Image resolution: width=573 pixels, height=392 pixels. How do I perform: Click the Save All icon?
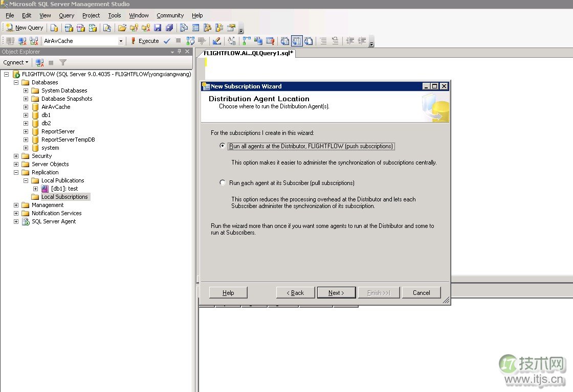coord(169,28)
